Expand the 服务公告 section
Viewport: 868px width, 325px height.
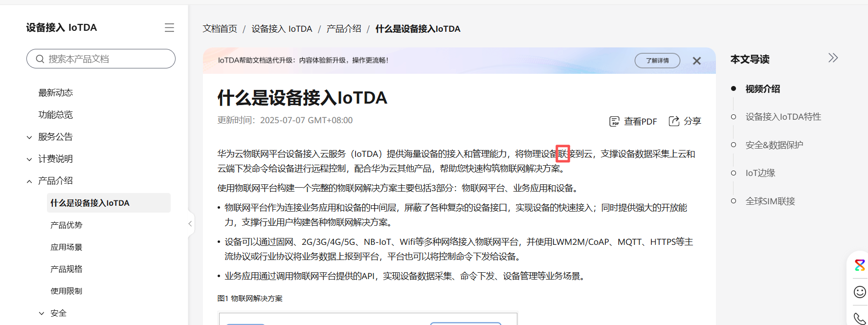click(29, 137)
